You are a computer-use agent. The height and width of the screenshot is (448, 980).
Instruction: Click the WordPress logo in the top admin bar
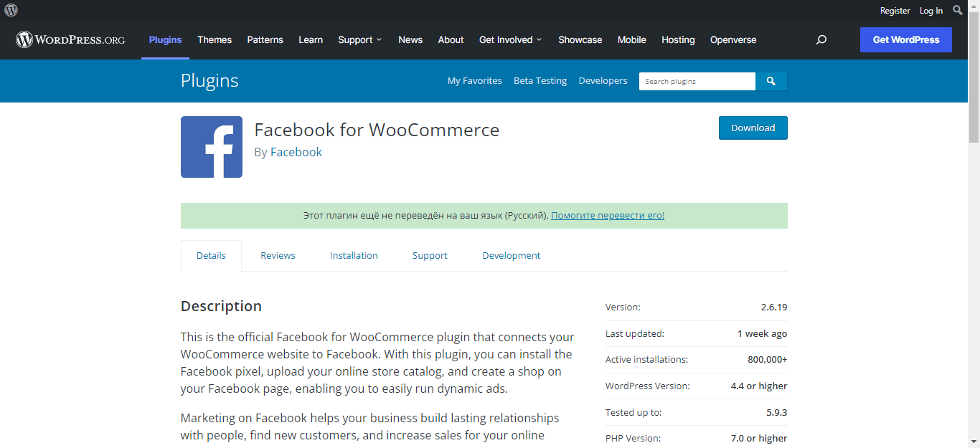[10, 10]
